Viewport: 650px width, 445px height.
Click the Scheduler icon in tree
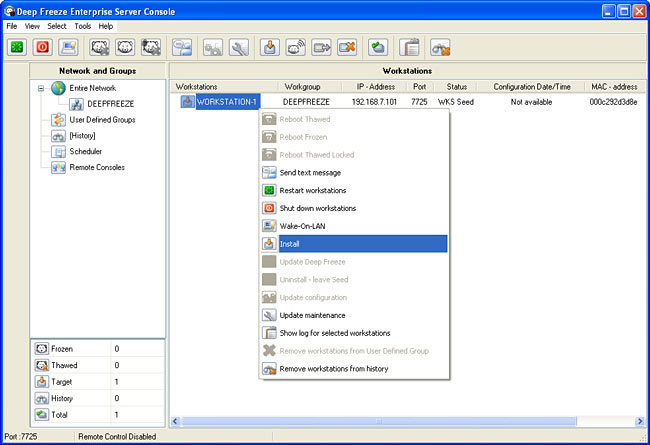(58, 151)
